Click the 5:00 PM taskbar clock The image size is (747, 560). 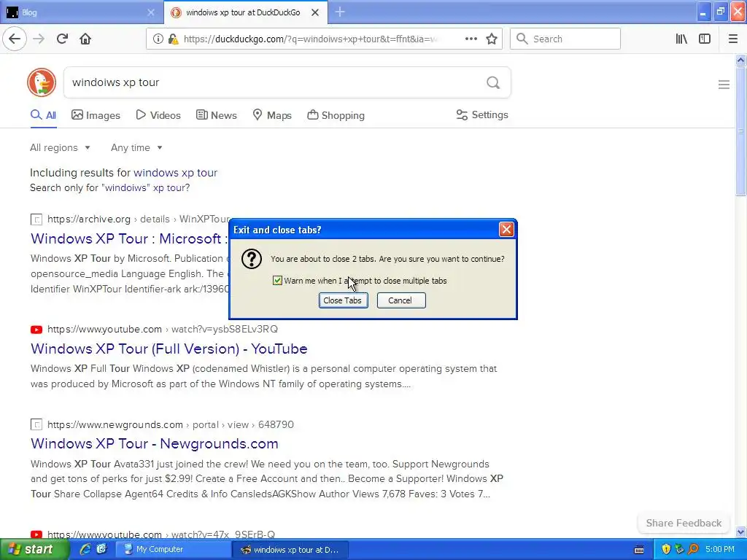click(x=719, y=549)
